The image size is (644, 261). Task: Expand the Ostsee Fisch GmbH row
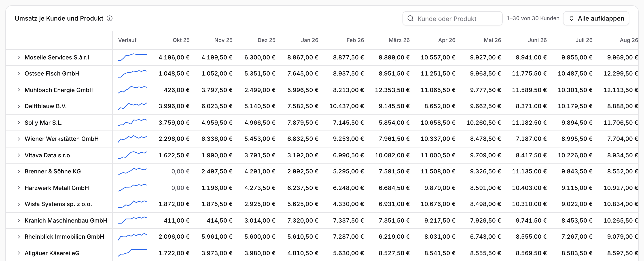[x=19, y=74]
